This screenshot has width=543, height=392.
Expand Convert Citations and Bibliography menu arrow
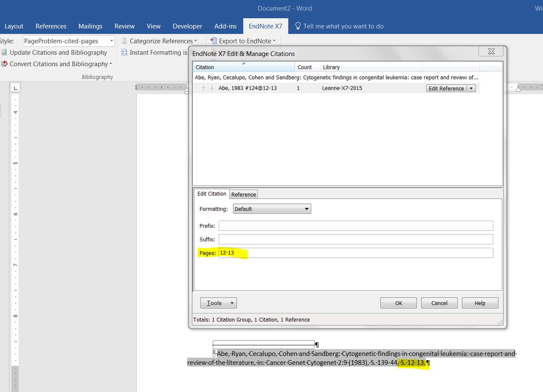pos(111,64)
